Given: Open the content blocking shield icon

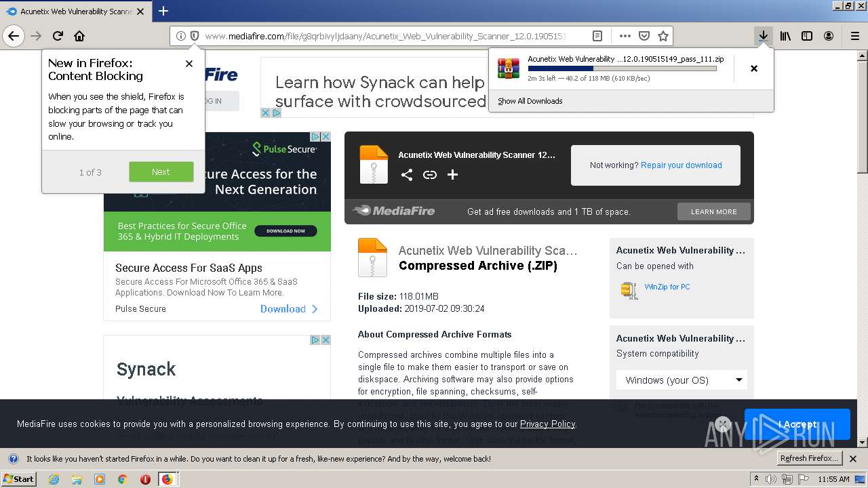Looking at the screenshot, I should pyautogui.click(x=194, y=36).
